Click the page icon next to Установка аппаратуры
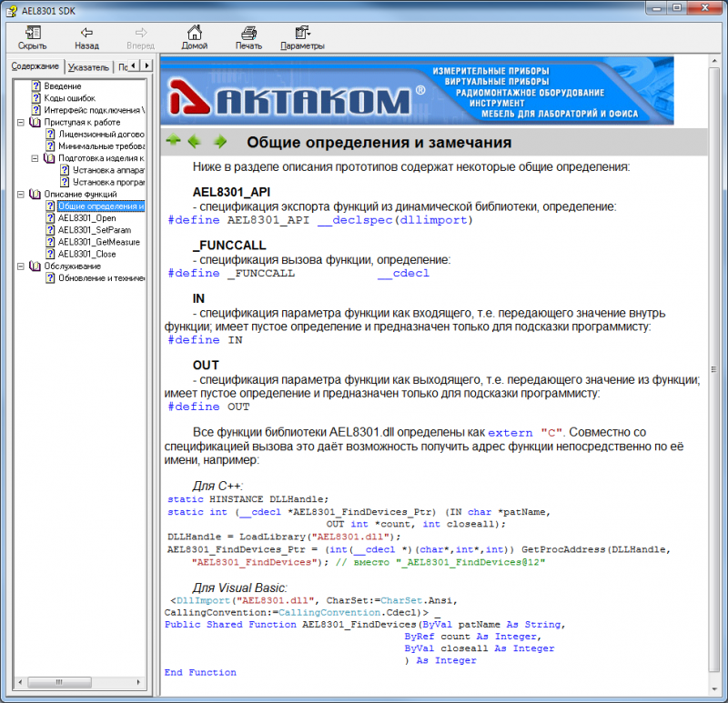 click(x=65, y=170)
